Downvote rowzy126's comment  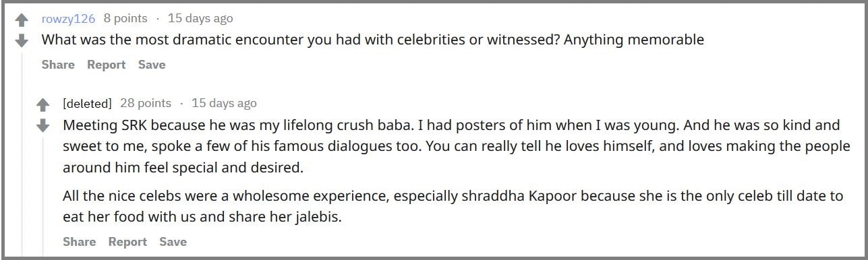[x=22, y=41]
